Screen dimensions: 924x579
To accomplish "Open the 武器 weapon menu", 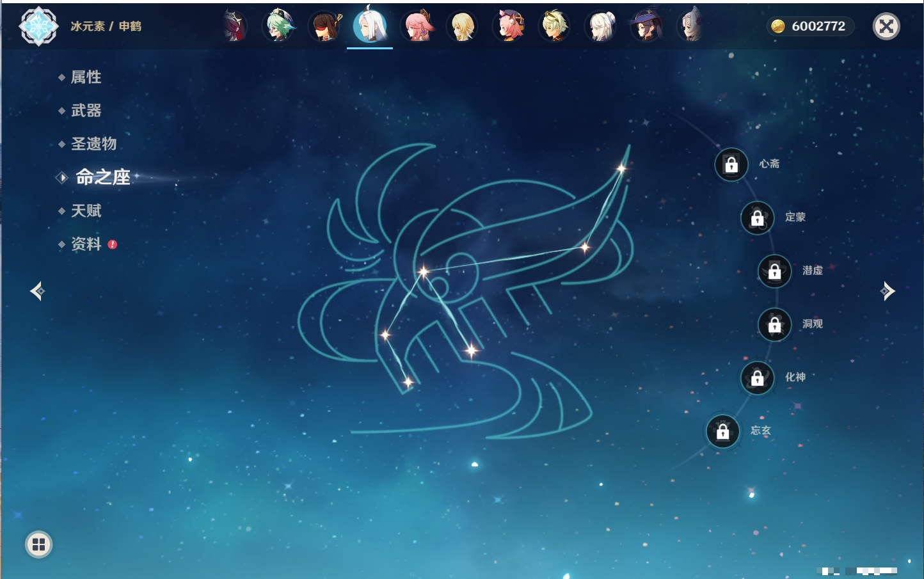I will pos(86,111).
